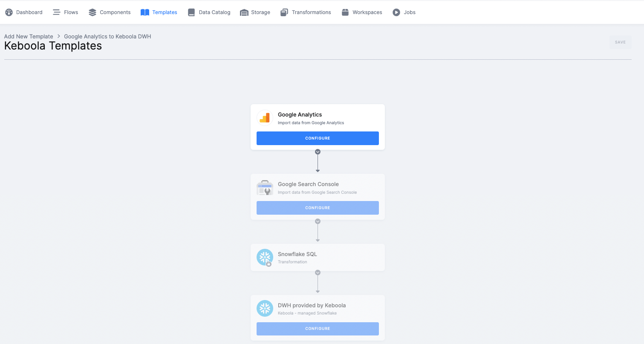Screen dimensions: 644x344
Task: Switch to the Data Catalog section
Action: 191,12
